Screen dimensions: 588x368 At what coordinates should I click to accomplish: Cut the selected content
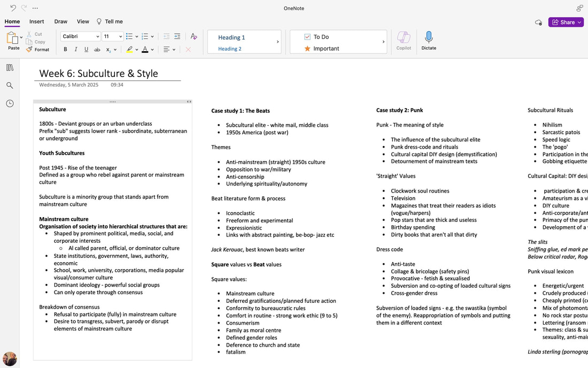click(x=35, y=34)
